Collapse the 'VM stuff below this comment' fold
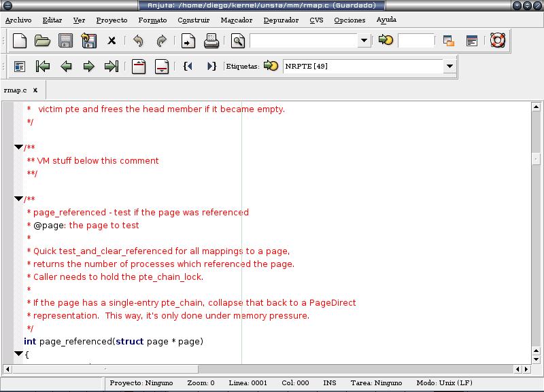 tap(19, 147)
